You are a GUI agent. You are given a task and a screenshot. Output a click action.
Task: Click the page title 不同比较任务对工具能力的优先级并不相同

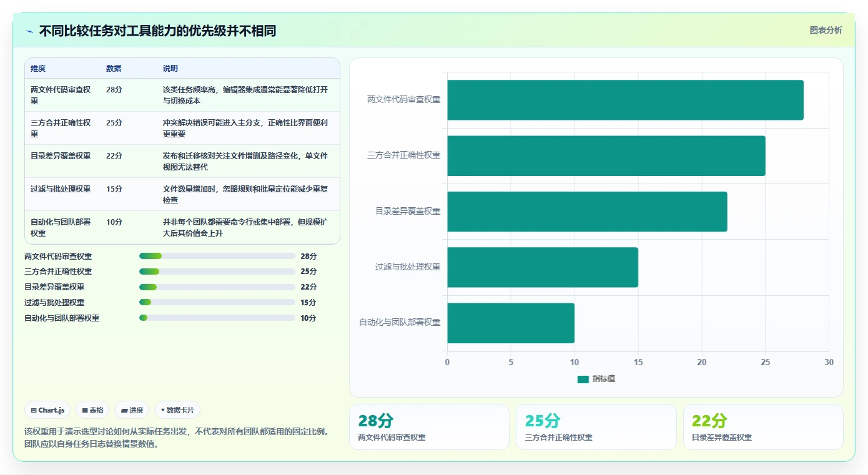(x=157, y=31)
